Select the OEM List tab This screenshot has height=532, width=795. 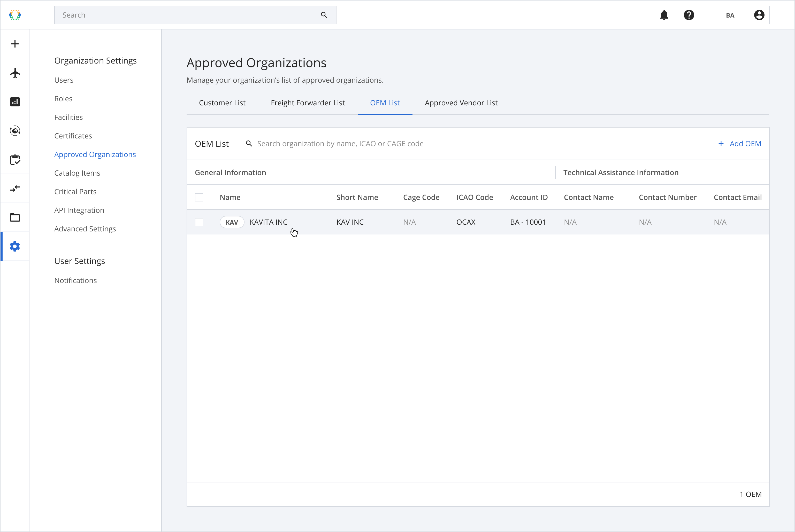pyautogui.click(x=385, y=103)
